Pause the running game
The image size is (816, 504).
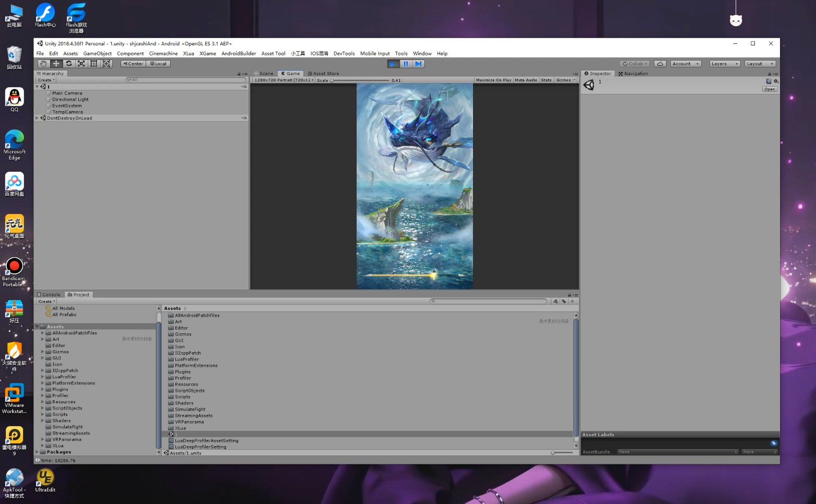pyautogui.click(x=406, y=64)
